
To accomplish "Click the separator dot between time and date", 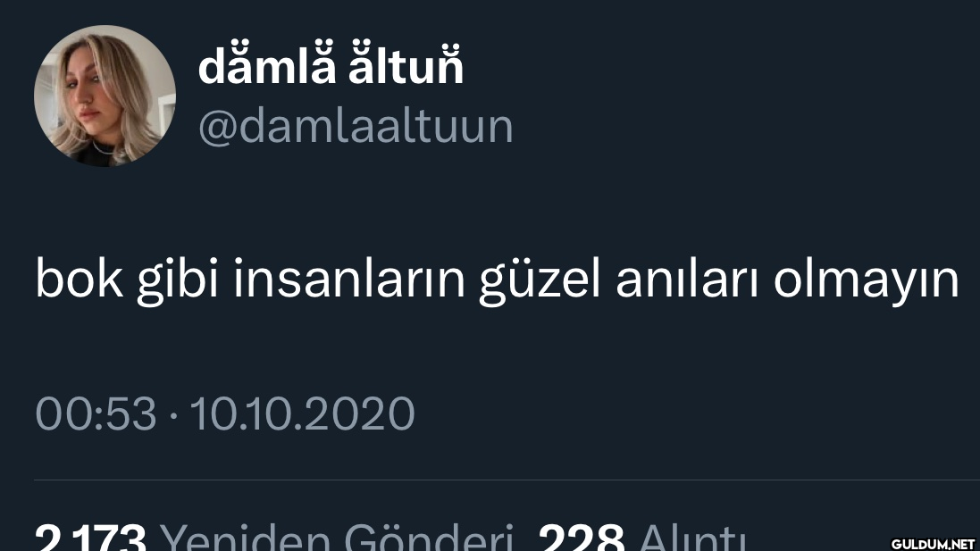I will point(173,414).
